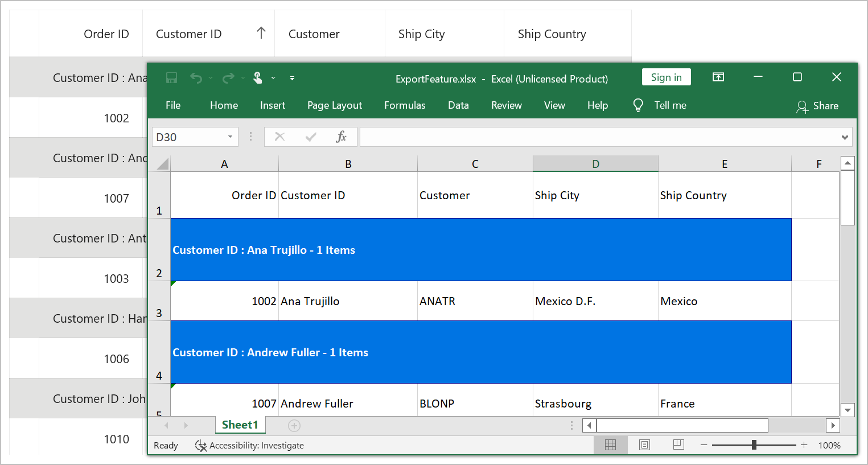
Task: Expand the Name Box dropdown arrow
Action: pos(230,137)
